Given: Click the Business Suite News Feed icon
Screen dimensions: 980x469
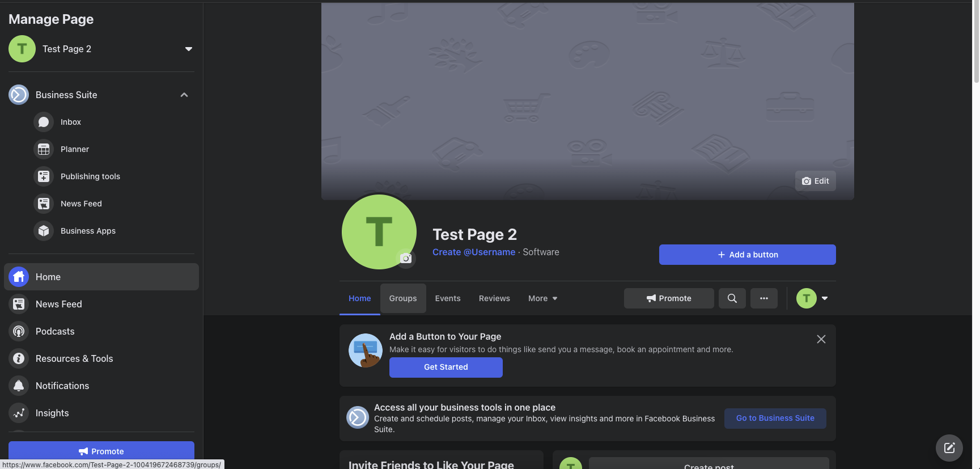Looking at the screenshot, I should coord(44,204).
